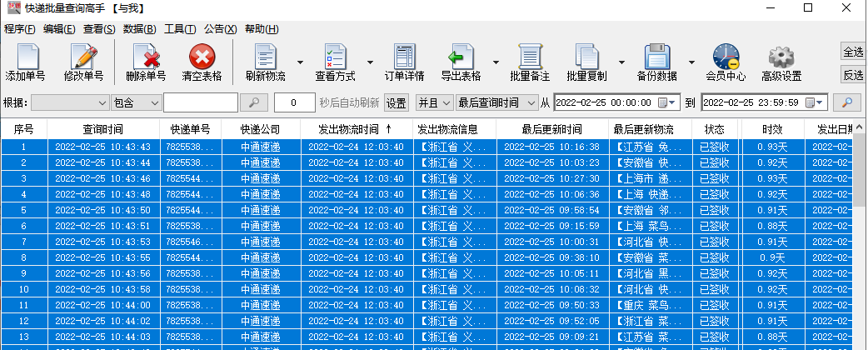
Task: Click the vertical scrollbar up arrow
Action: coord(859,127)
